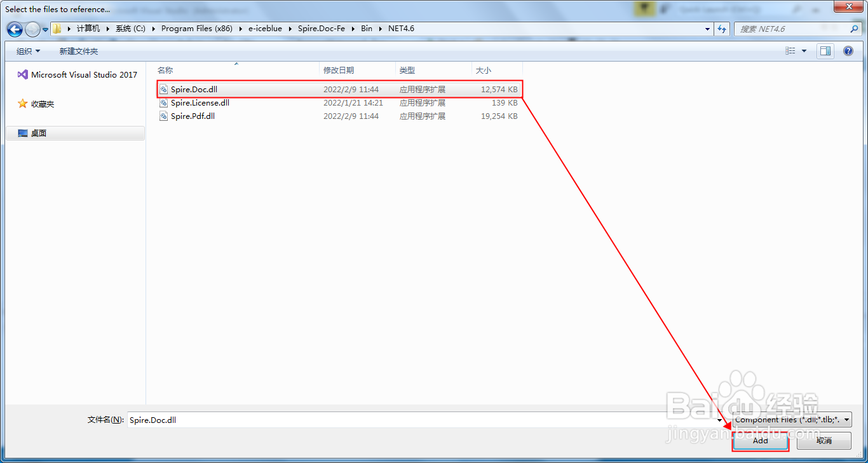The height and width of the screenshot is (463, 868).
Task: Click the favorites star icon
Action: click(23, 104)
